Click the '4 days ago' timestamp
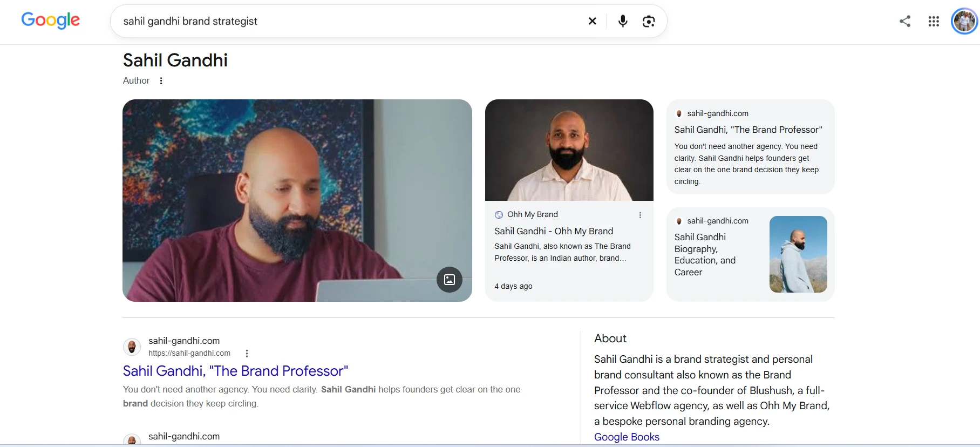Screen dimensions: 980x447 (x=513, y=286)
